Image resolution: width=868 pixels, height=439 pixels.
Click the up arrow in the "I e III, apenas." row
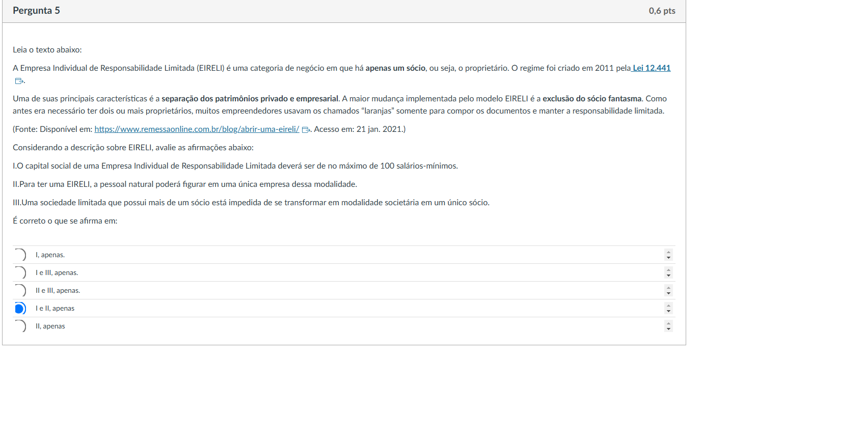[668, 270]
